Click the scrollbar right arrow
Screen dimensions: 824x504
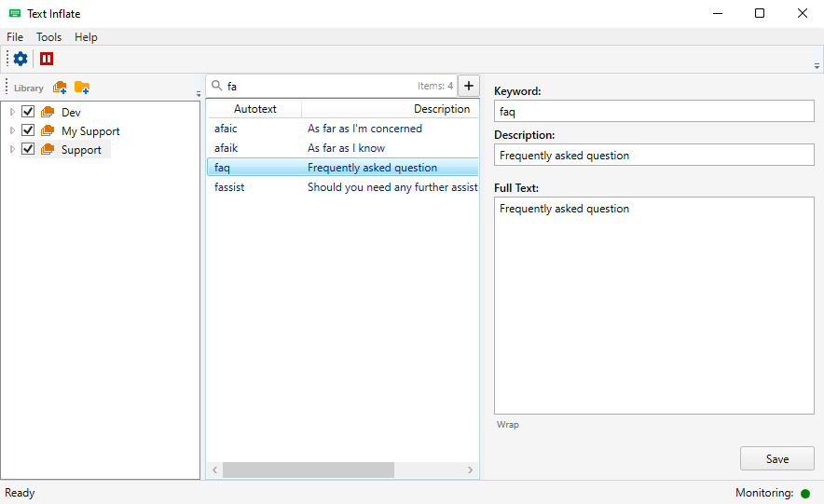tap(471, 470)
